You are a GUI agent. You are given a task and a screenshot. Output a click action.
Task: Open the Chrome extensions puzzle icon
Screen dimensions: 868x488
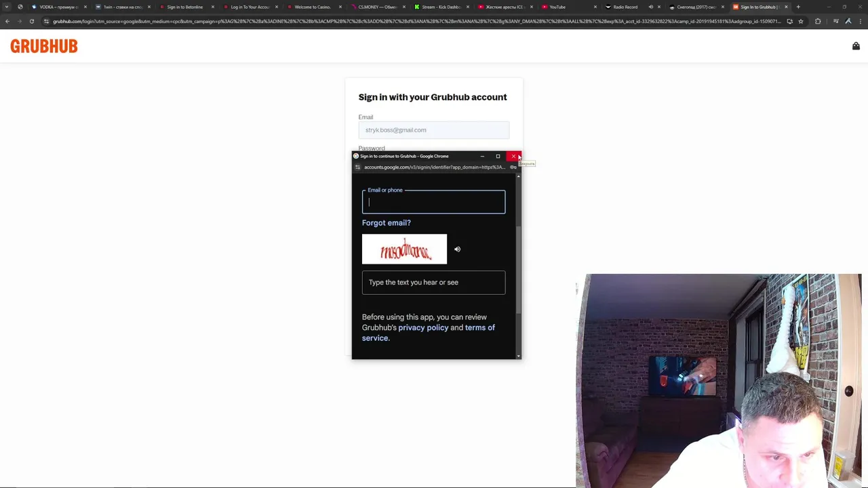tap(818, 21)
